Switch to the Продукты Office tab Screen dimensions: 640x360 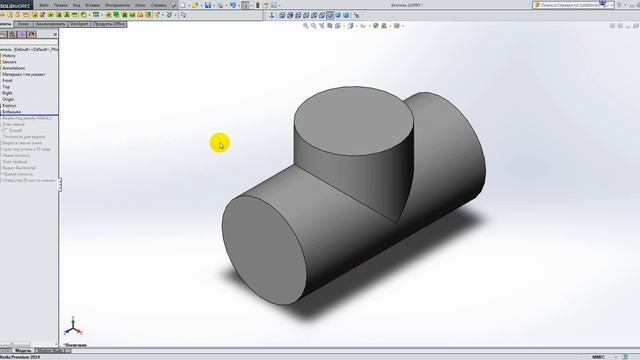pos(109,24)
